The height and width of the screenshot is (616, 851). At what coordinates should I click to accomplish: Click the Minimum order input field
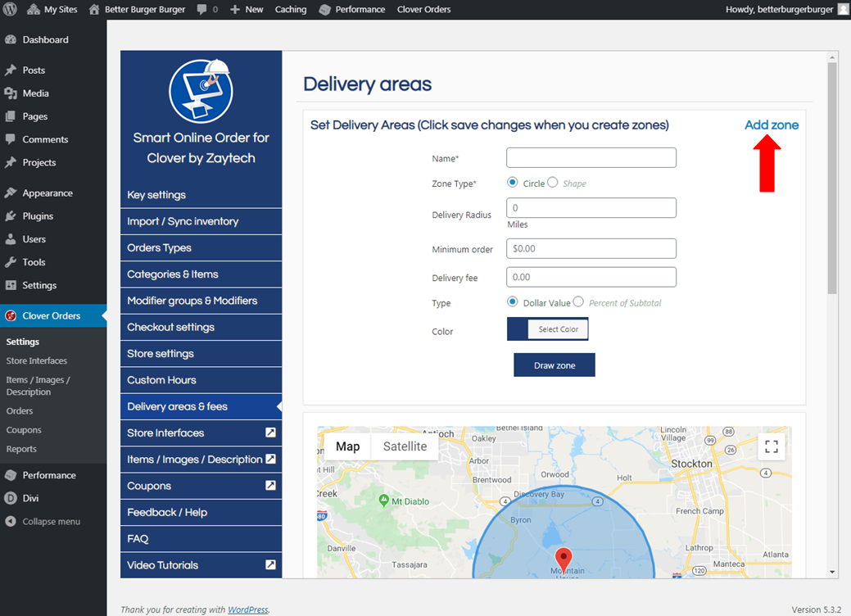(x=591, y=248)
